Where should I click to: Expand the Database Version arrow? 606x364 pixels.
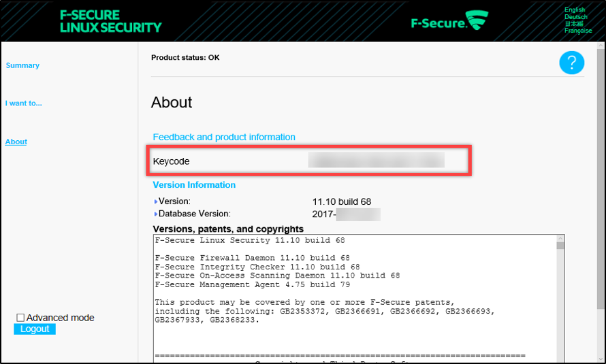[156, 214]
